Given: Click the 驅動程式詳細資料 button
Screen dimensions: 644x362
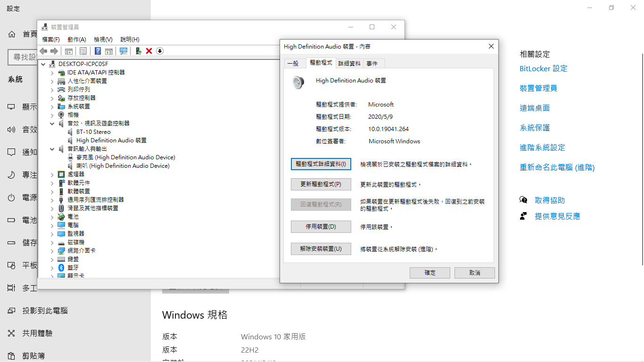Looking at the screenshot, I should click(321, 164).
